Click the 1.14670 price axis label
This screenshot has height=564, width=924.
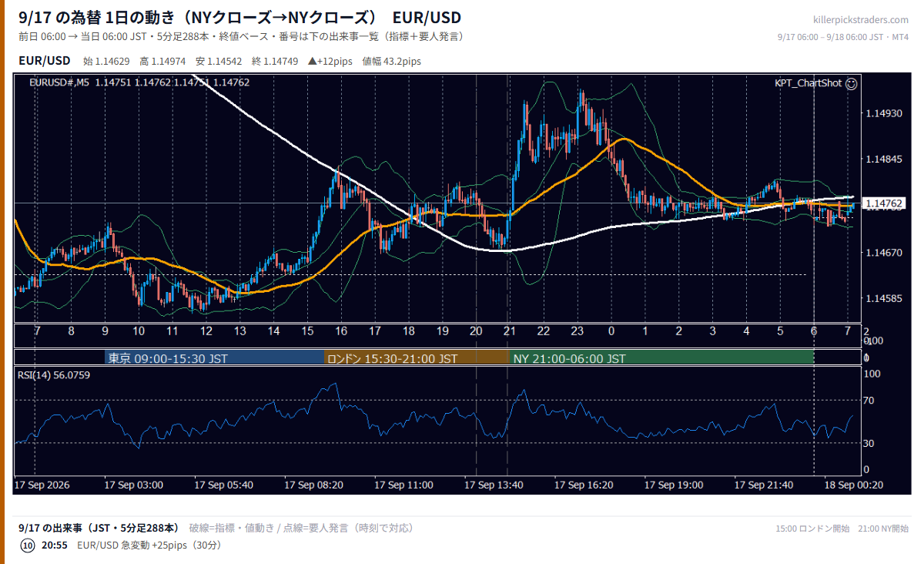point(884,253)
